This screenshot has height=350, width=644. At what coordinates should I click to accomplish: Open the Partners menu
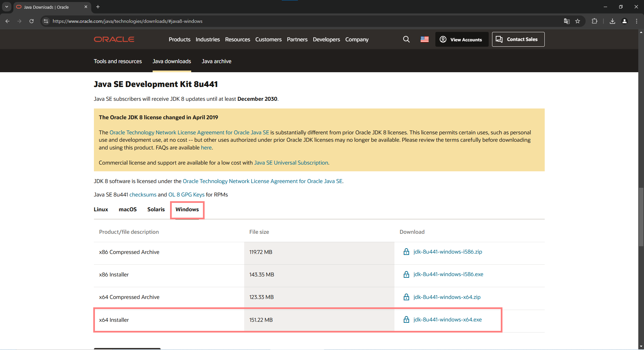click(297, 39)
